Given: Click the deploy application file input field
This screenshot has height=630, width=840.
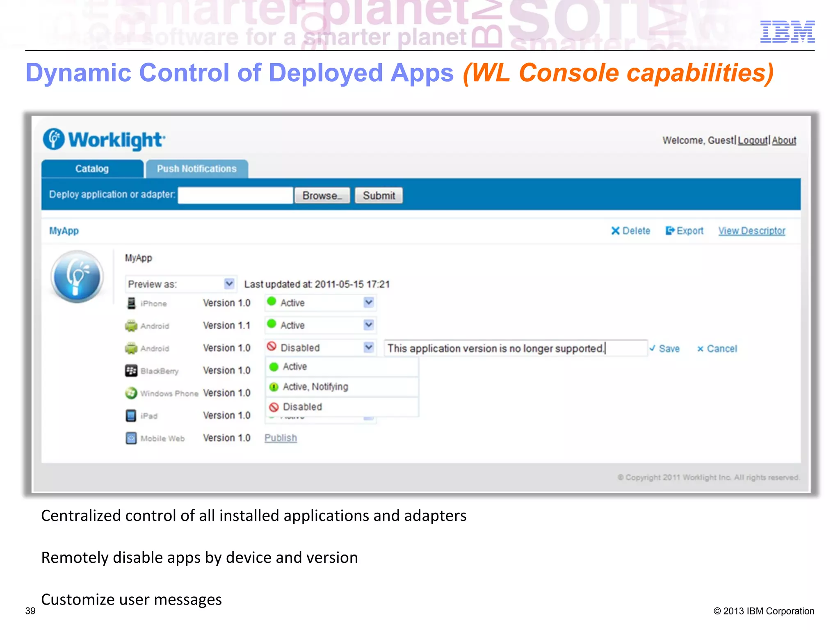Looking at the screenshot, I should pyautogui.click(x=235, y=195).
